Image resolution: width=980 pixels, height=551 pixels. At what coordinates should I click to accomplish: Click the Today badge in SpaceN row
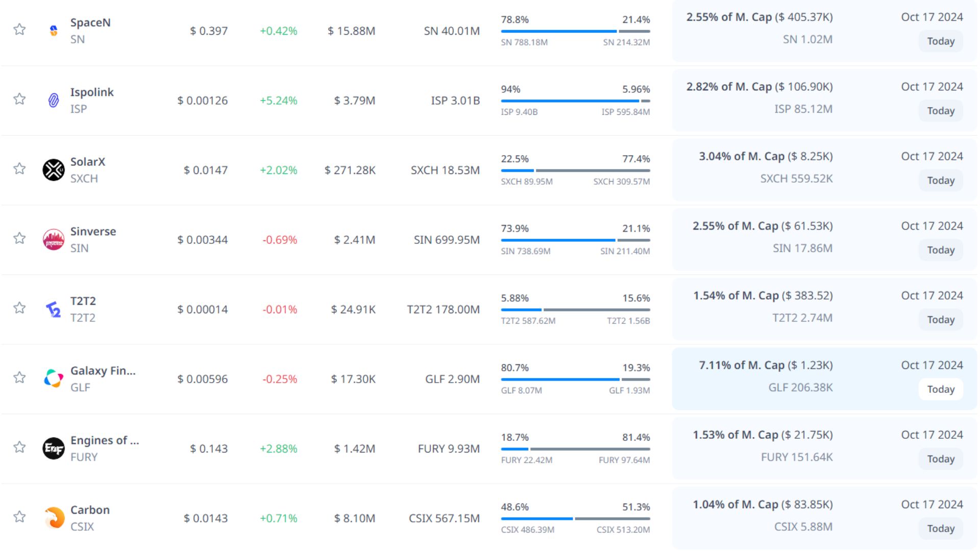coord(940,41)
